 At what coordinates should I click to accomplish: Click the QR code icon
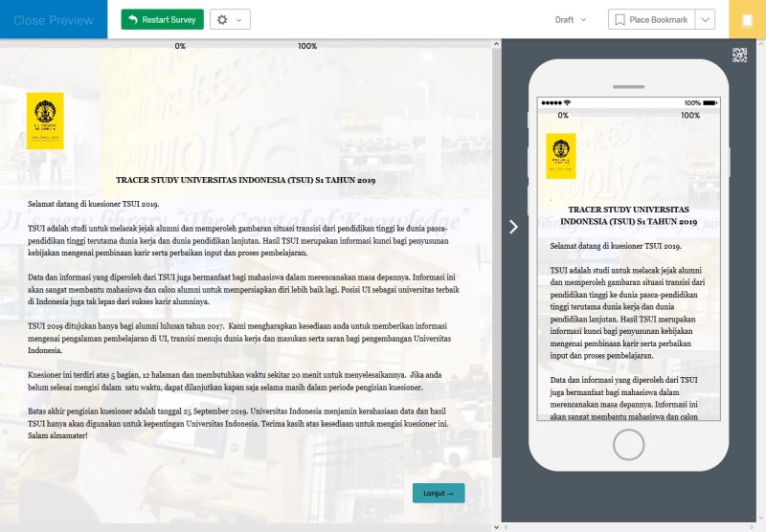739,55
